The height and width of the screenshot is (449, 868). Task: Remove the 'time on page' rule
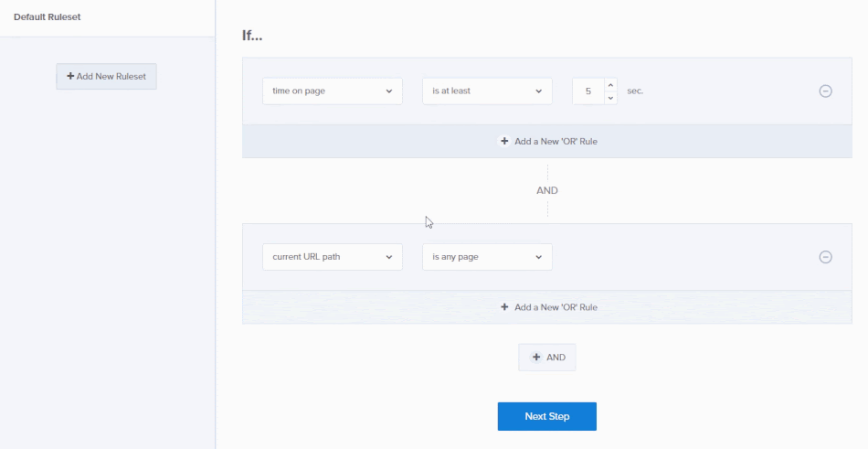tap(825, 91)
